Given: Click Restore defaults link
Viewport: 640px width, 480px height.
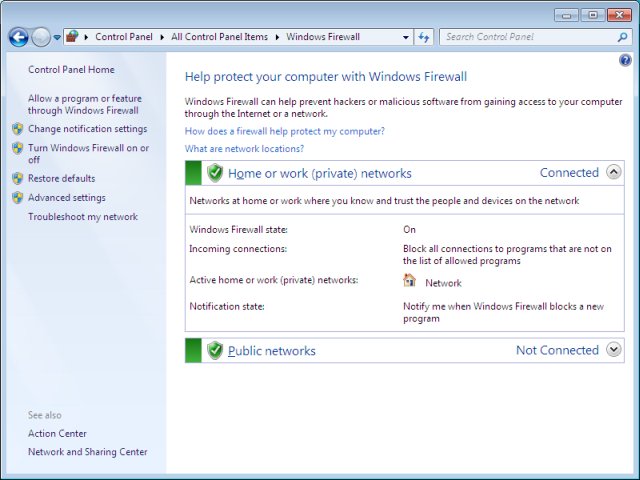Looking at the screenshot, I should click(61, 178).
